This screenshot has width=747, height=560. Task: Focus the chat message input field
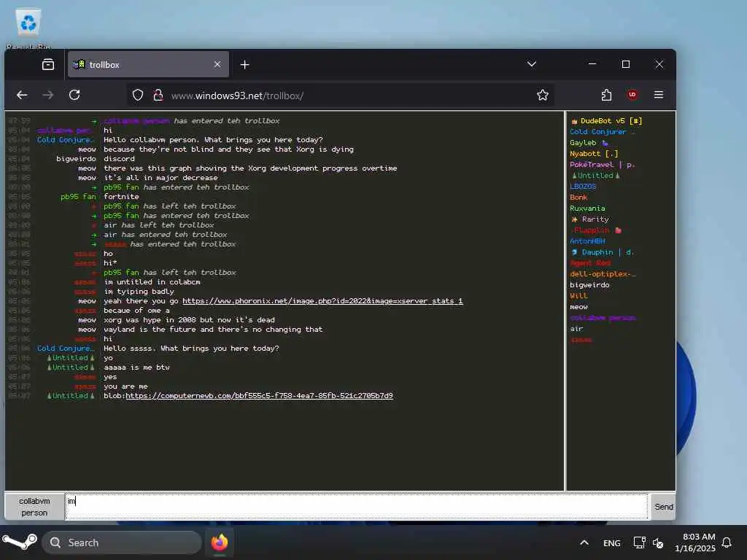click(x=356, y=507)
